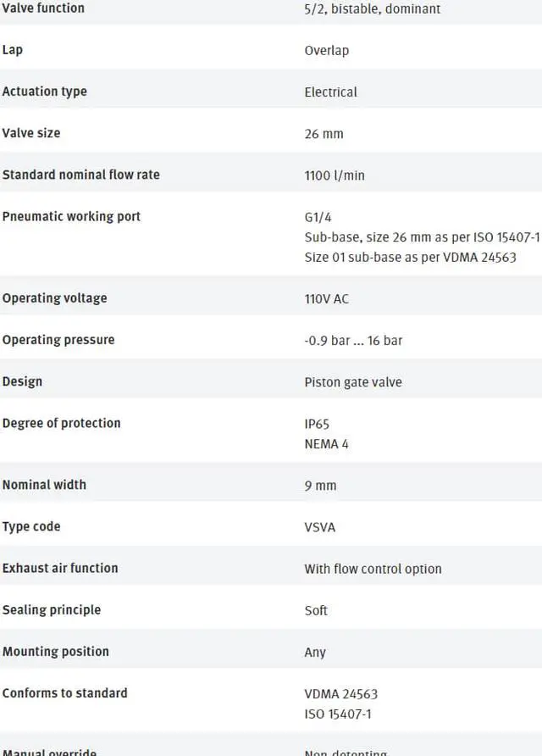The height and width of the screenshot is (756, 542).
Task: Click the 'Sealing principle' label
Action: [52, 610]
